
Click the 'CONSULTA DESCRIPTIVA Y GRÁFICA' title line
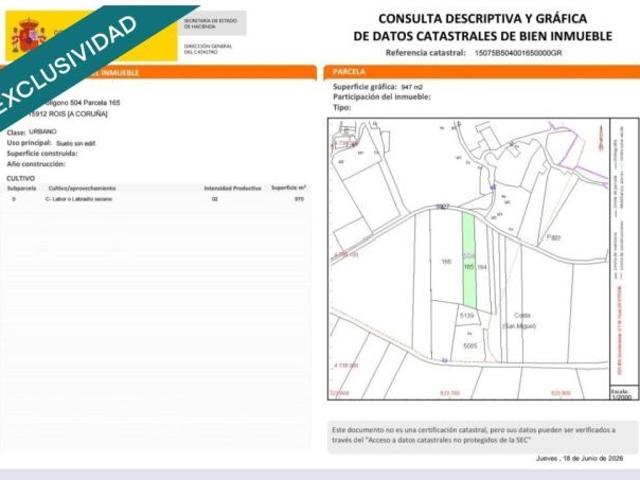pos(482,19)
